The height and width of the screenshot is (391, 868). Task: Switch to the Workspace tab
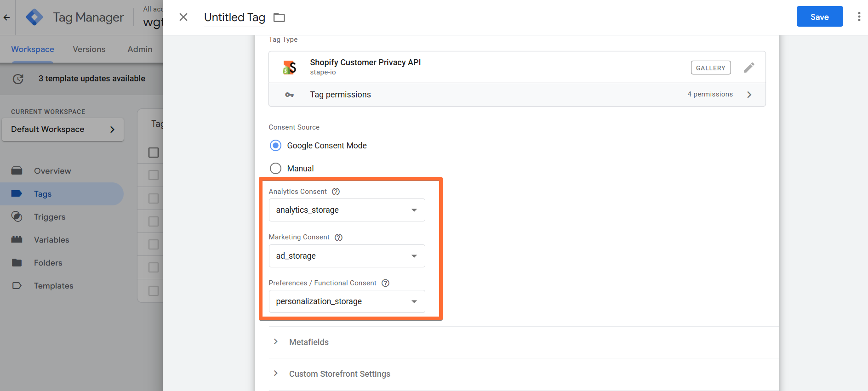pos(33,49)
